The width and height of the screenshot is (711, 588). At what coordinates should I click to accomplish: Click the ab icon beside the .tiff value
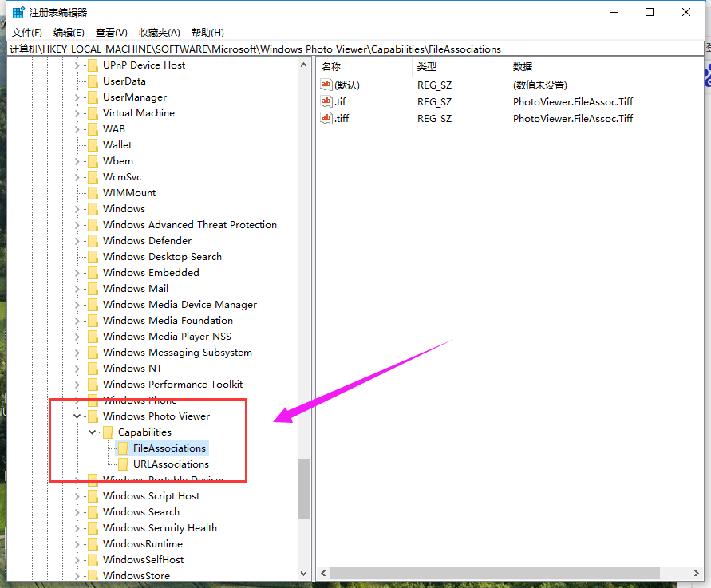(x=326, y=118)
